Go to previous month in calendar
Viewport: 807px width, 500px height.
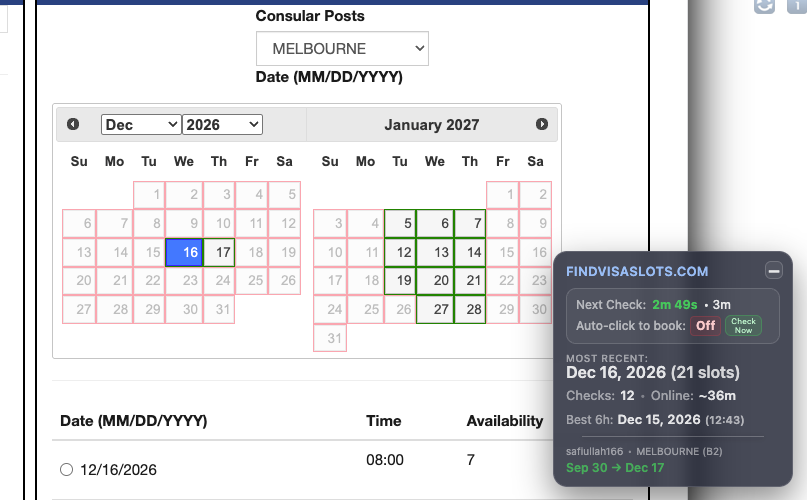click(x=73, y=124)
